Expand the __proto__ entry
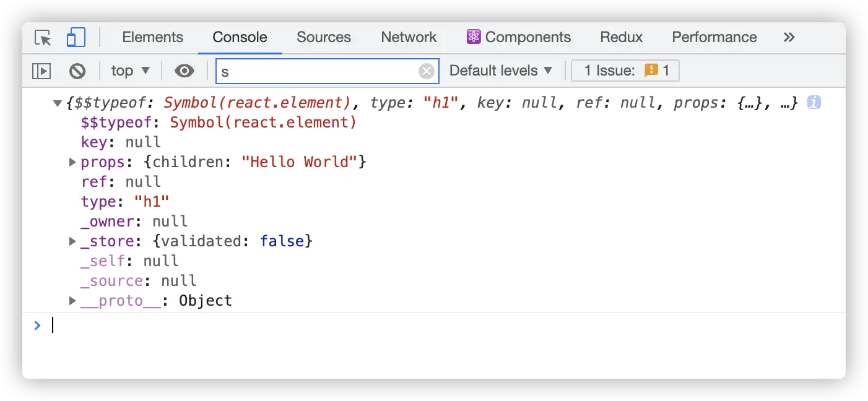The width and height of the screenshot is (868, 401). tap(72, 301)
